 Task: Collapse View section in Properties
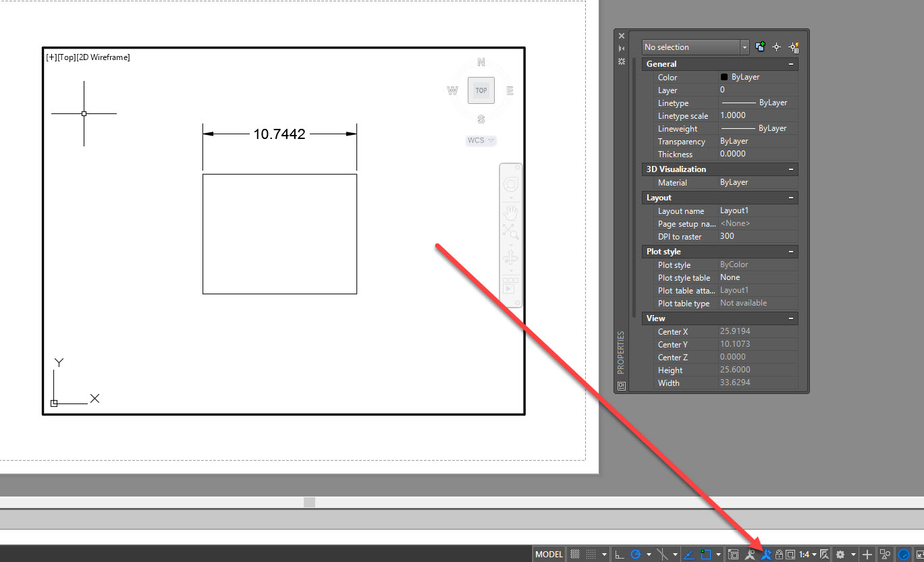[791, 318]
